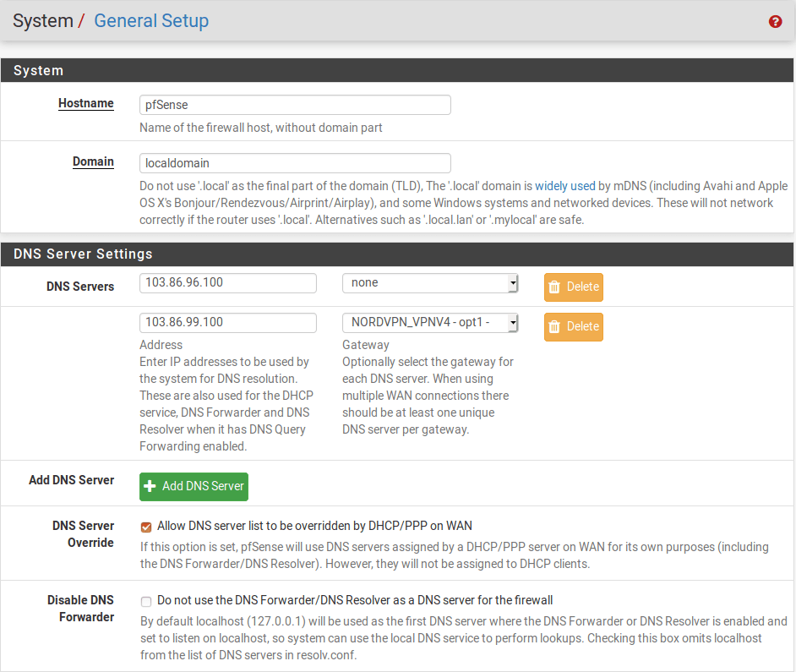Enable the Disable DNS Forwarder checkbox
This screenshot has width=796, height=672.
pyautogui.click(x=146, y=601)
